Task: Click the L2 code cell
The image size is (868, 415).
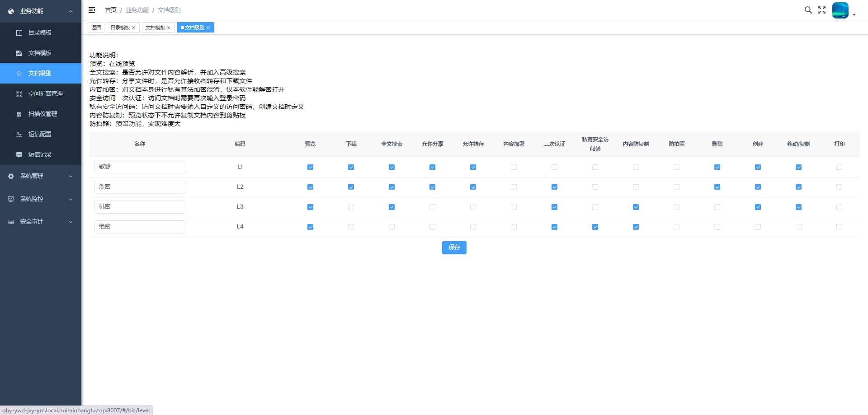Action: tap(240, 187)
